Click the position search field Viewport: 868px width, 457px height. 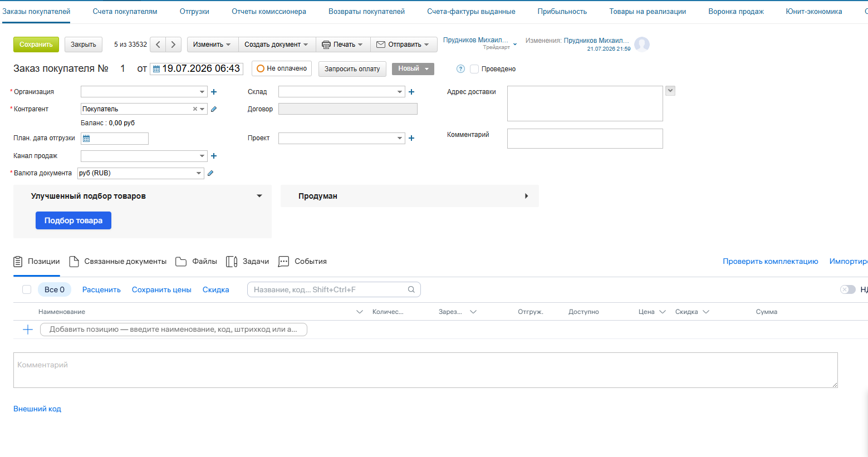coord(334,289)
